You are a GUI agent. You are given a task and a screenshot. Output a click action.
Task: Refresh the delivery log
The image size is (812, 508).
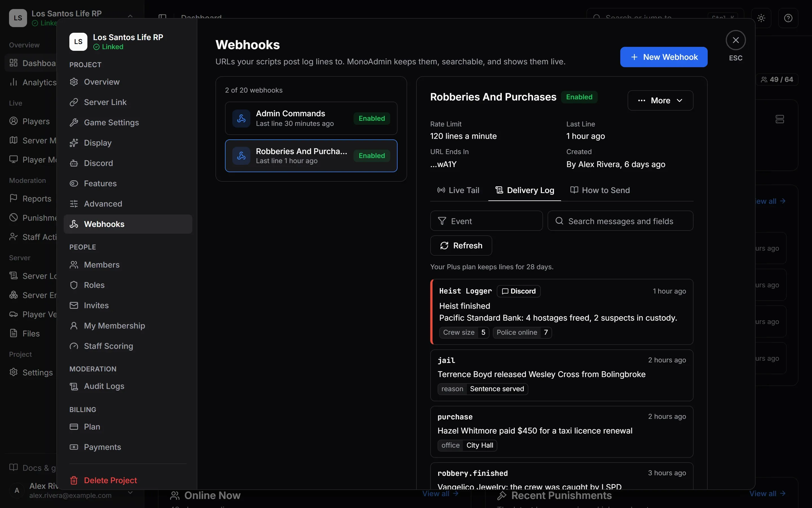click(461, 246)
